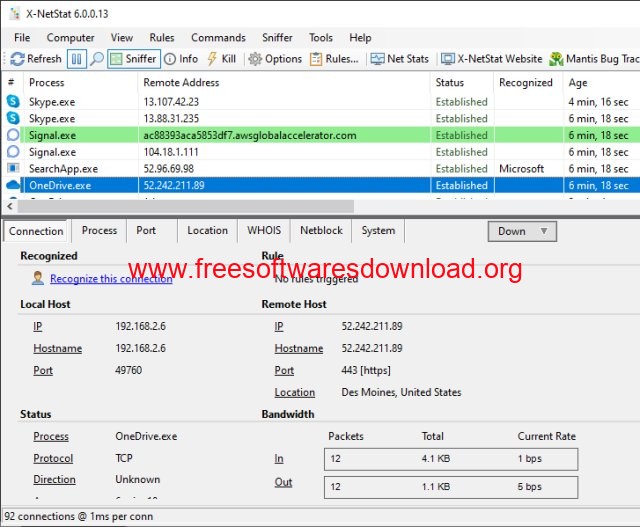Screen dimensions: 640x527
Task: Select the SearchApp.exe process row
Action: click(320, 169)
